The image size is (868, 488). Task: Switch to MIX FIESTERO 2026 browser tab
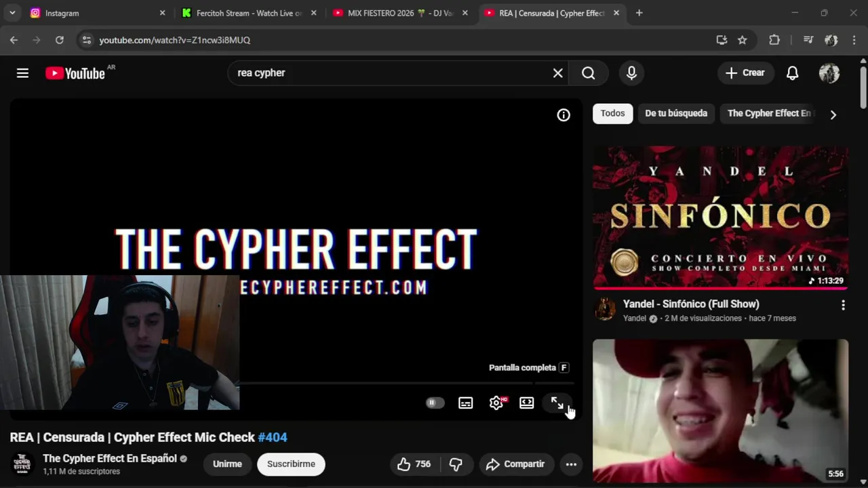tap(399, 13)
